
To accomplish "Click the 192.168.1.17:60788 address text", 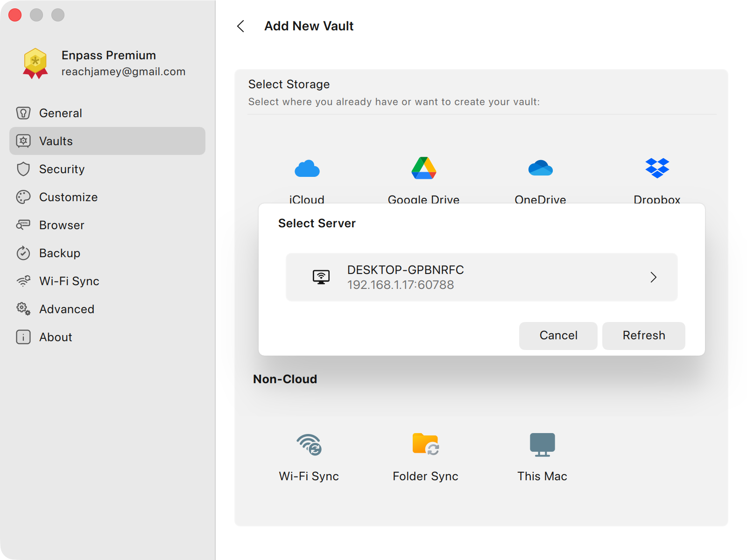I will [401, 285].
